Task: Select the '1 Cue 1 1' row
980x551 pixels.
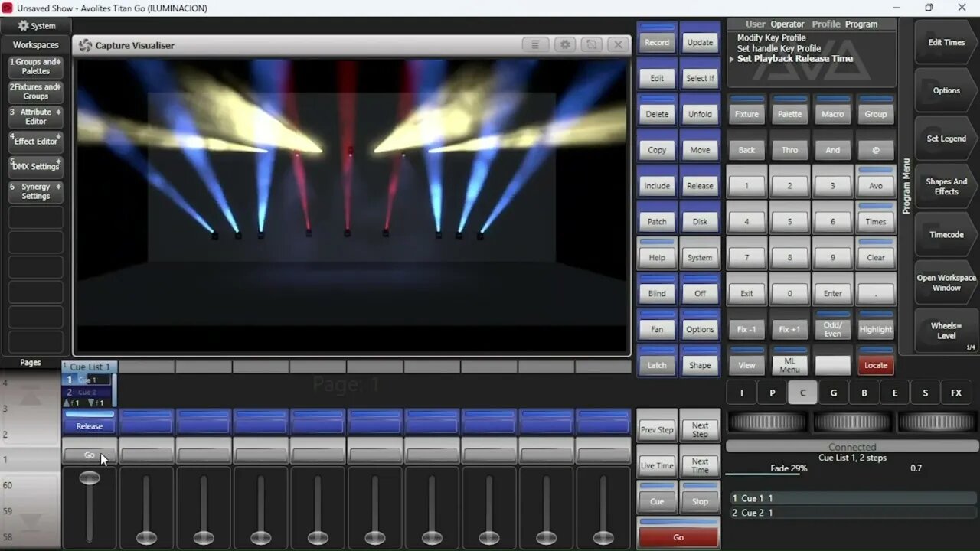Action: click(x=853, y=498)
